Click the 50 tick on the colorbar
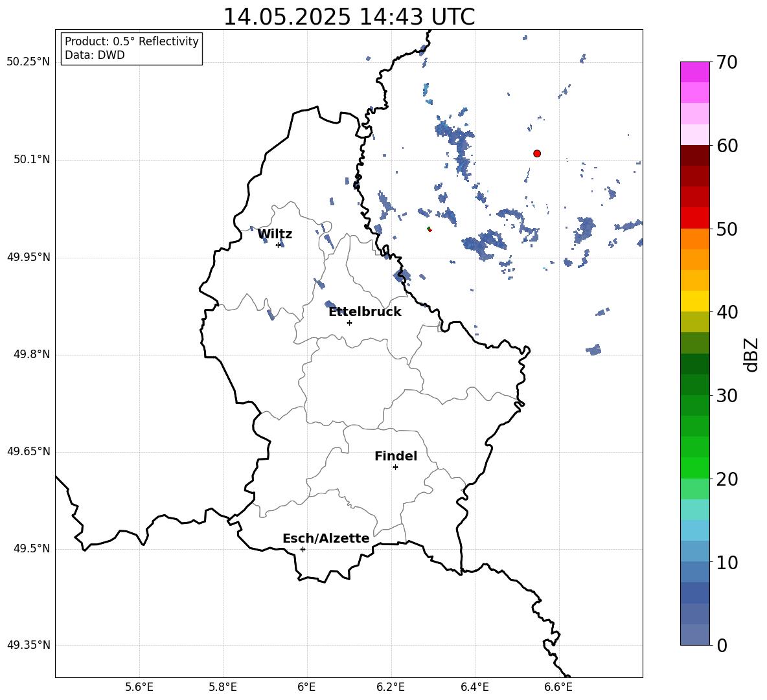 point(727,229)
